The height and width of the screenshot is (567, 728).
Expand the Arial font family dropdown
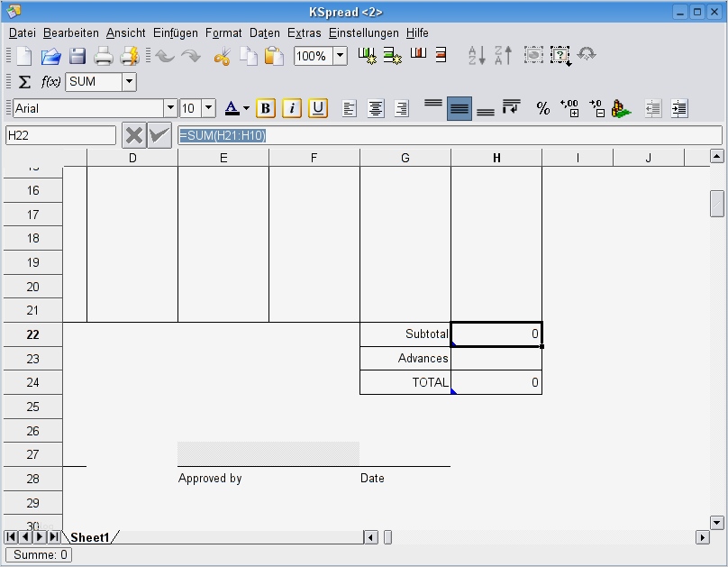170,108
